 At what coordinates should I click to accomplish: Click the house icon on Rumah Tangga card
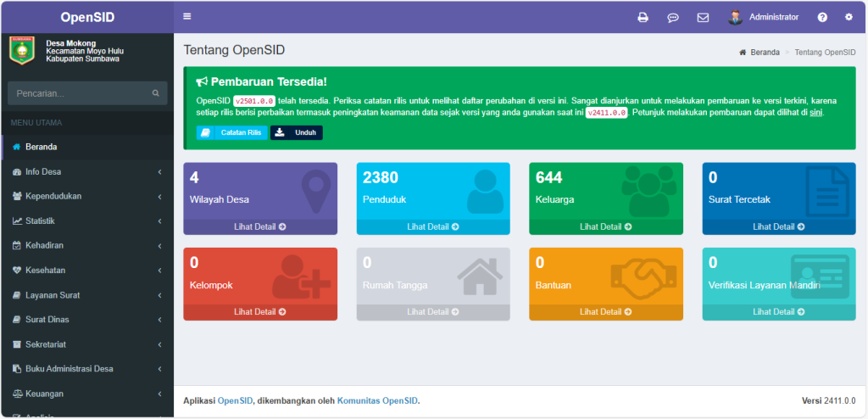coord(480,276)
